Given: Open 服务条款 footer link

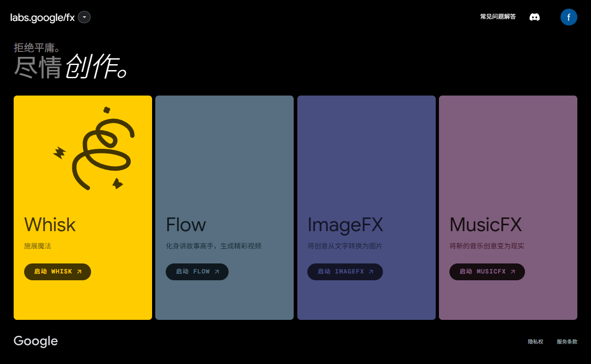Looking at the screenshot, I should (567, 342).
